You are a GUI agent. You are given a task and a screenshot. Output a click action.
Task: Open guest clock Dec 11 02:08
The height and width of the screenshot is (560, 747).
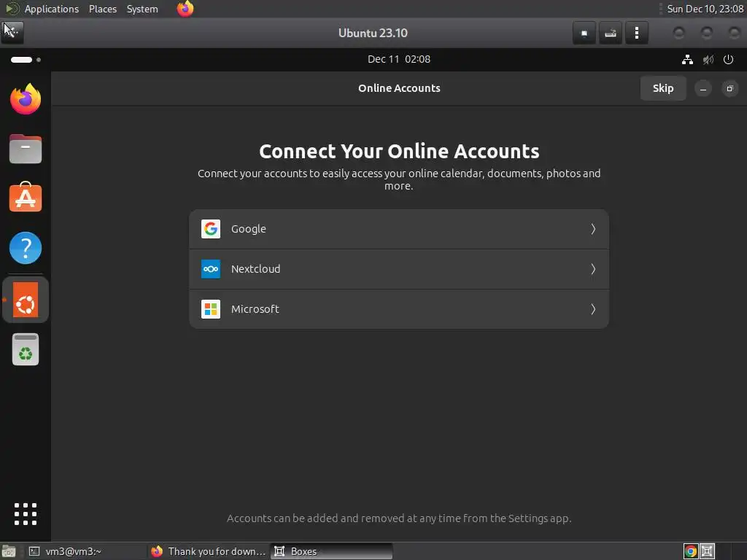[399, 60]
